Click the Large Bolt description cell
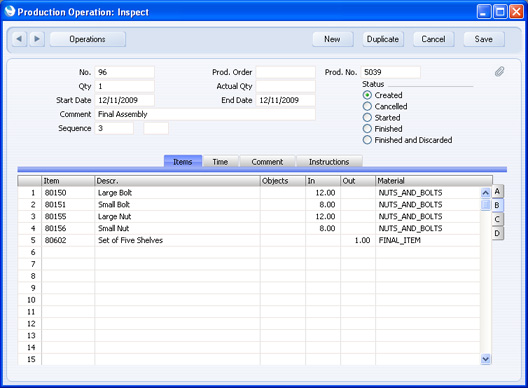528x388 pixels. (x=177, y=193)
